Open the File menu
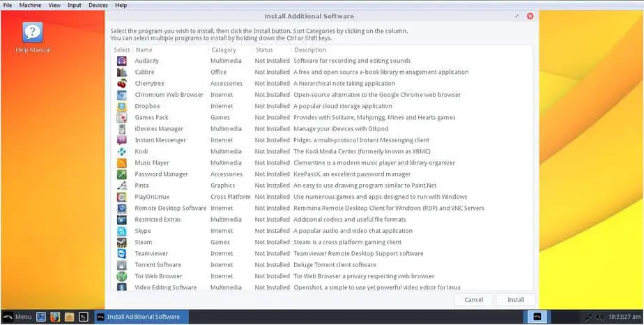Screen dimensions: 644x325 (8, 6)
